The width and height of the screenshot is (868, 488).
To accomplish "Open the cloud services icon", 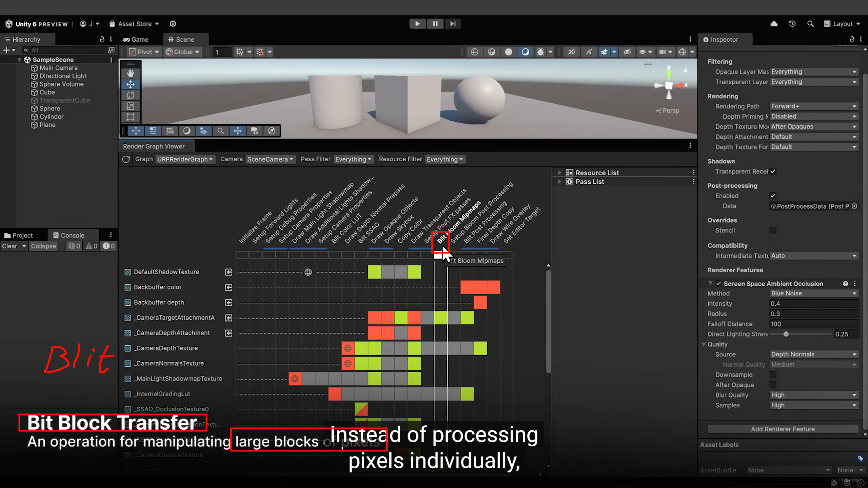I will (x=774, y=24).
